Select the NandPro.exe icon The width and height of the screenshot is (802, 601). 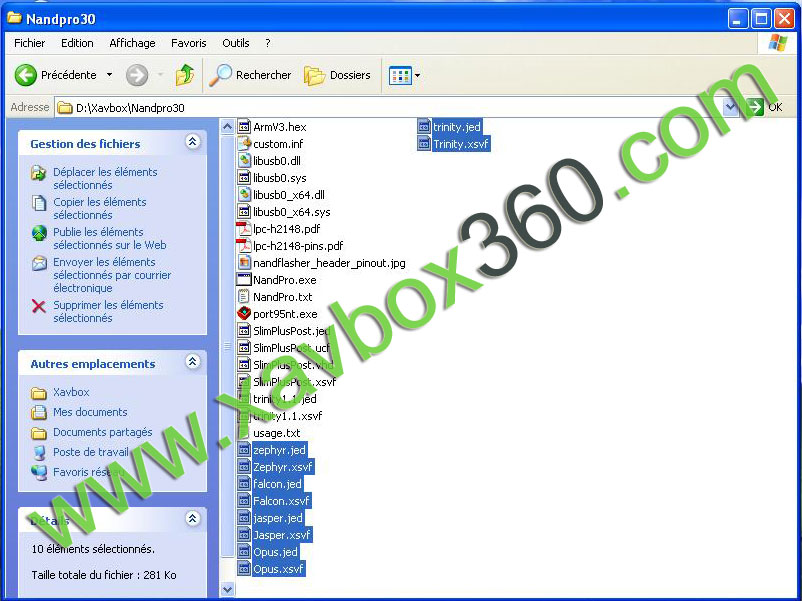pyautogui.click(x=244, y=280)
